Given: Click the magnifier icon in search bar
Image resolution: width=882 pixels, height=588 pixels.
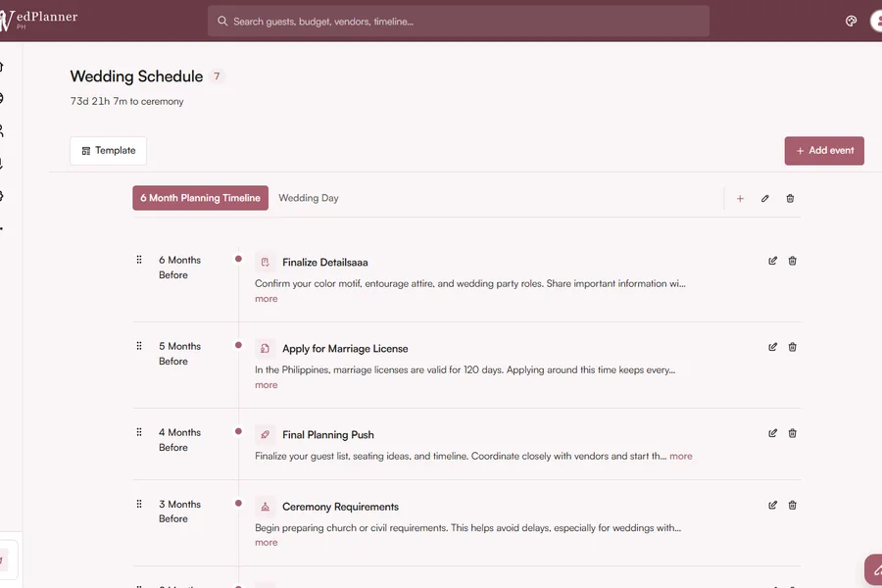Looking at the screenshot, I should click(222, 22).
